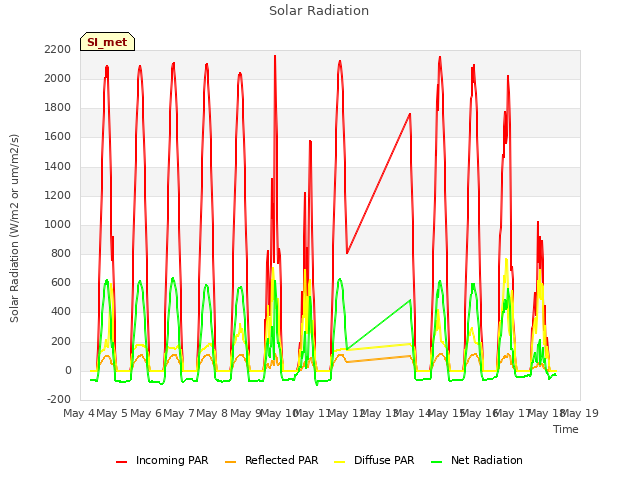
Task: Click the red Incoming PAR legend swatch
Action: (x=122, y=462)
